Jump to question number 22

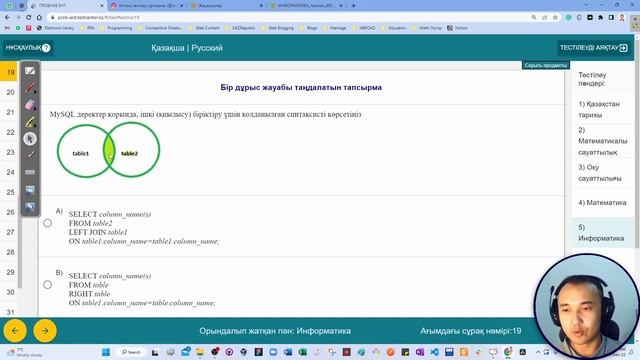(11, 132)
